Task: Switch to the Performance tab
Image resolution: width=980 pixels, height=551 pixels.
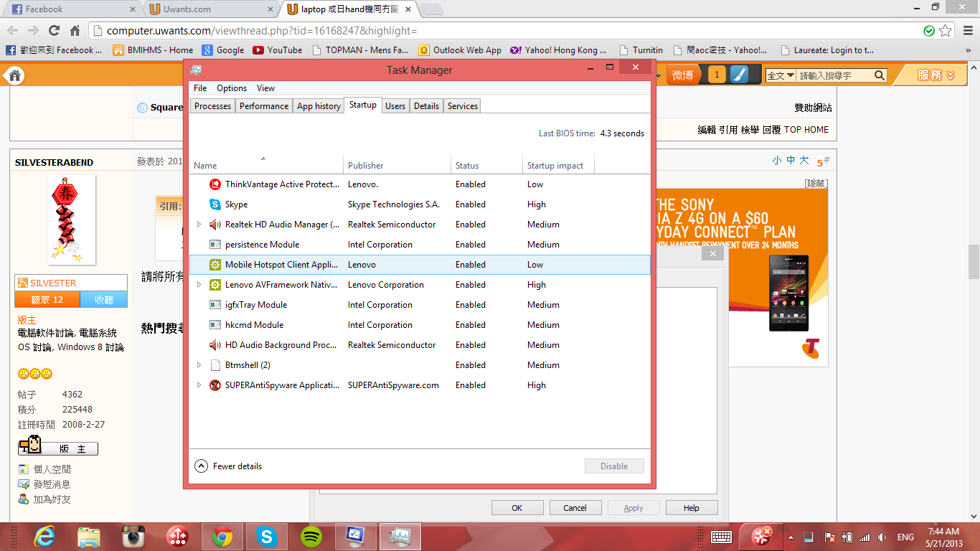Action: pyautogui.click(x=264, y=106)
